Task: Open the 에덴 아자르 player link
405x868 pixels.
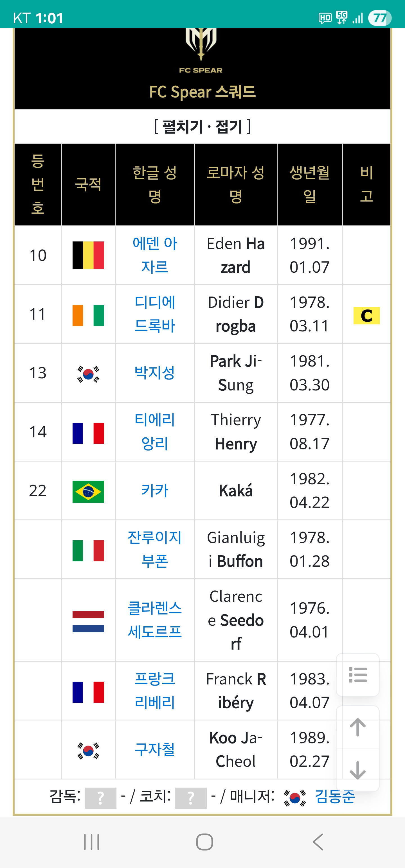Action: [x=155, y=255]
